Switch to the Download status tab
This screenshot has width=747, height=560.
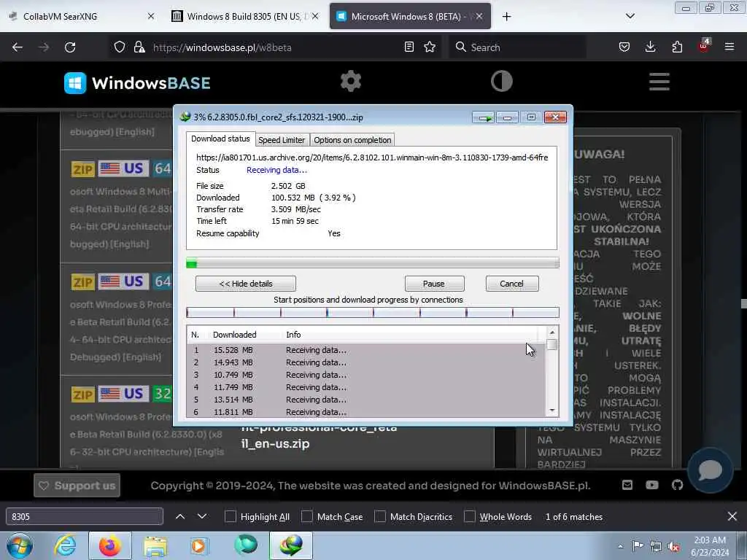pos(220,139)
